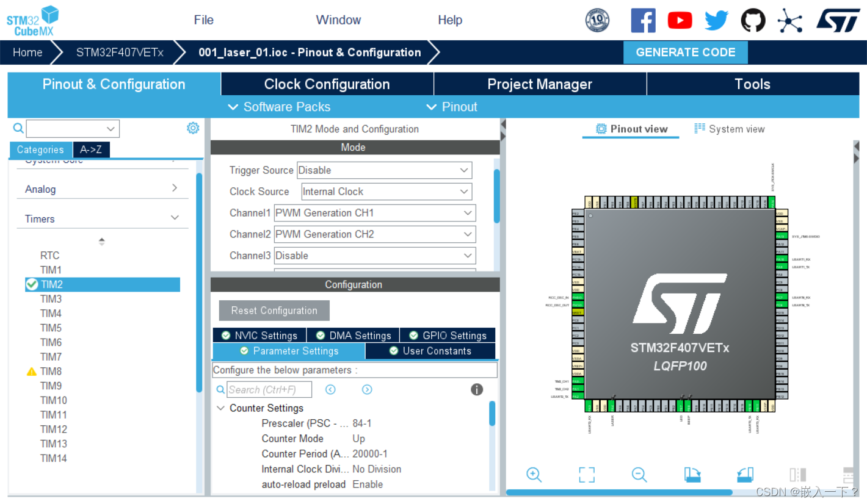Select the Pinout & Configuration tab
867x504 pixels.
[x=114, y=84]
